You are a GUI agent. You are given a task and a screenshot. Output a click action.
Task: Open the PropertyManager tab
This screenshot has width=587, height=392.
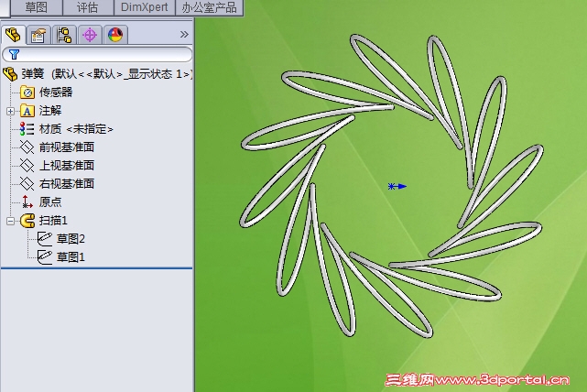pos(38,35)
